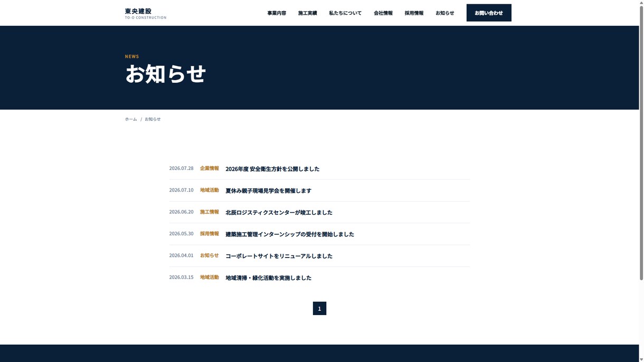The image size is (644, 362).
Task: Open the 東央建設 logo home link
Action: 145,13
